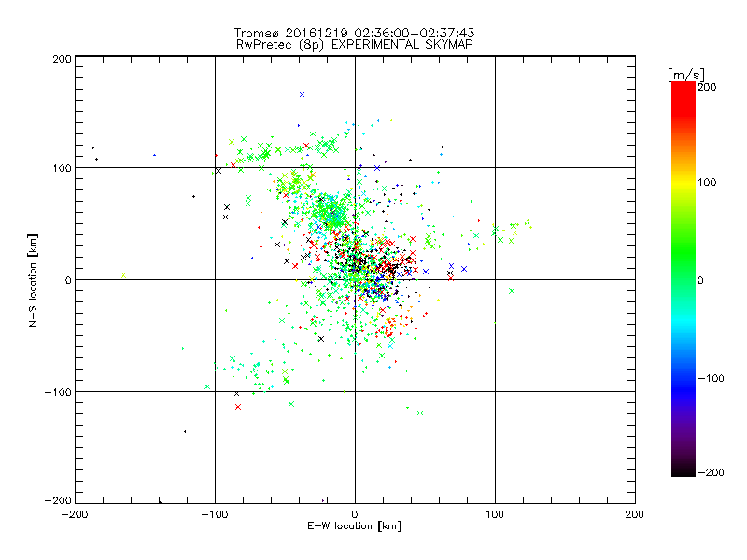The height and width of the screenshot is (560, 747).
Task: Click the isolated yellow X marker at far left
Action: click(124, 275)
